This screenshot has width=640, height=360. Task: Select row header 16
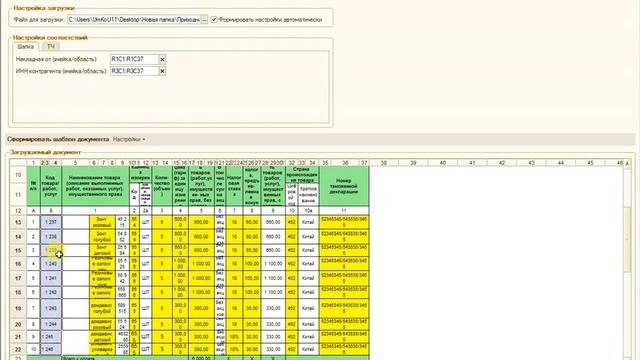coord(18,264)
